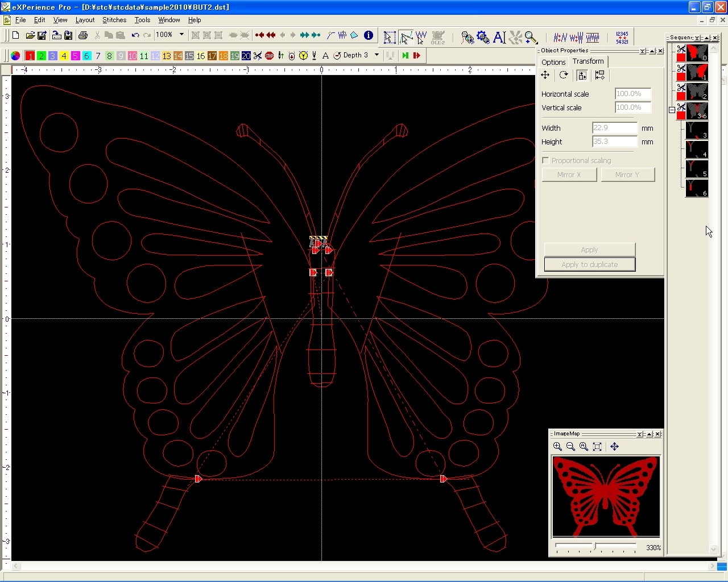
Task: Click the lettering A text tool
Action: pos(499,38)
